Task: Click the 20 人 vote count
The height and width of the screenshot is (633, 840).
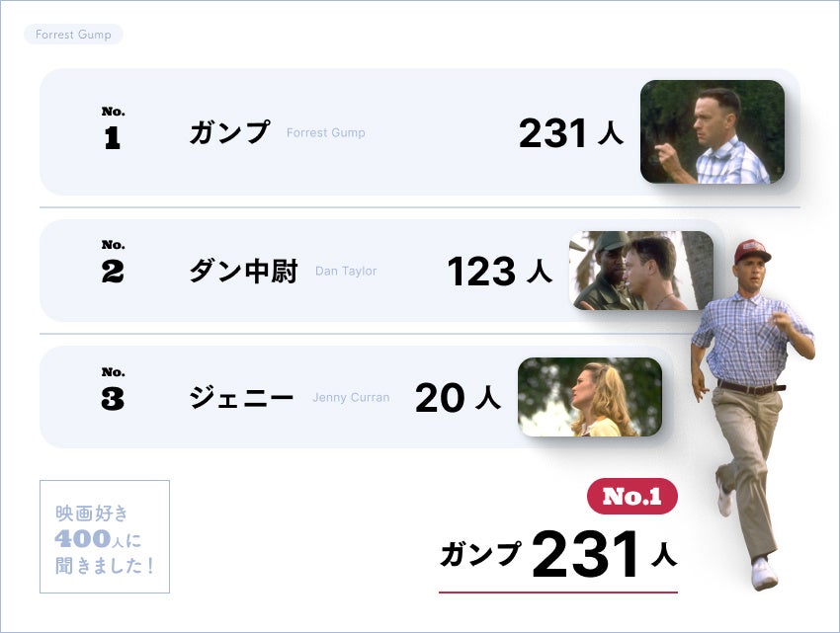Action: (458, 398)
